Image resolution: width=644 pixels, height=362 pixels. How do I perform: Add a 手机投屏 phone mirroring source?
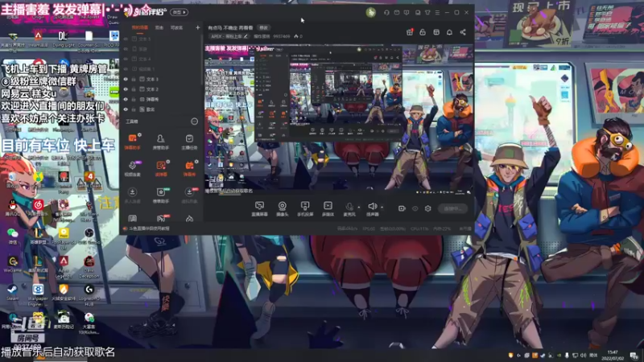pos(305,208)
